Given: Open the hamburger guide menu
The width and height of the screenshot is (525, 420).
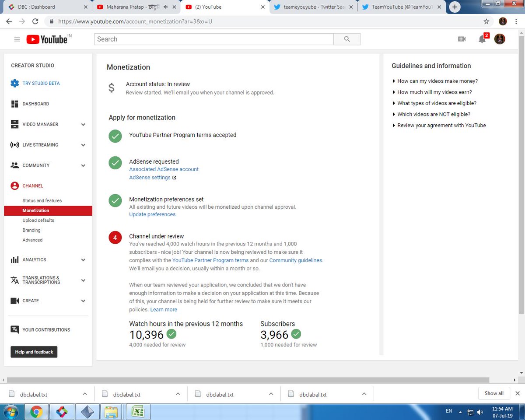Looking at the screenshot, I should pos(17,39).
